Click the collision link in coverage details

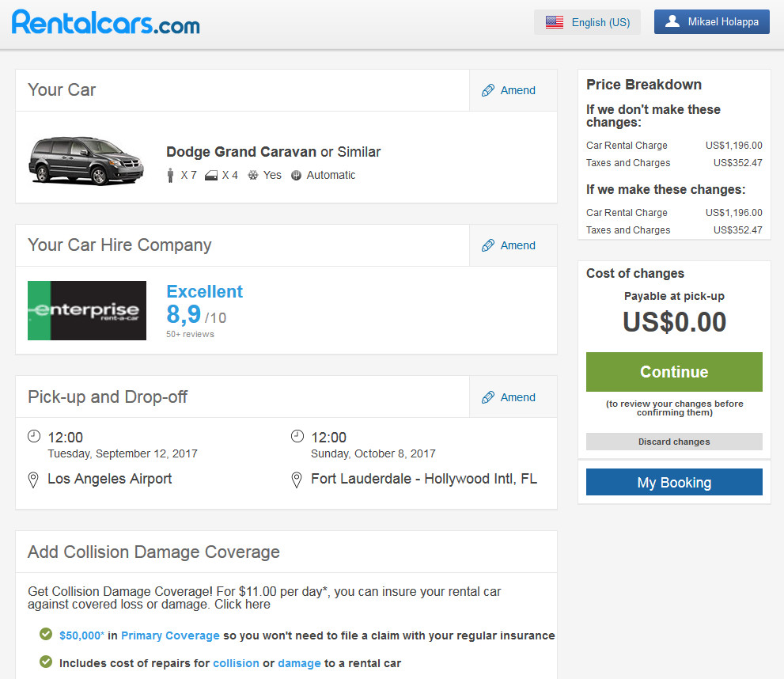click(x=236, y=663)
